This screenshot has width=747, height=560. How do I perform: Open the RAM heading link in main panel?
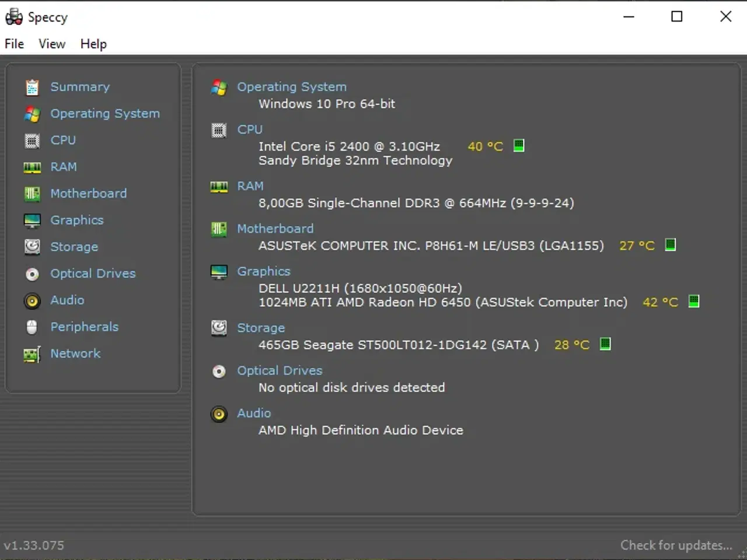pos(250,186)
